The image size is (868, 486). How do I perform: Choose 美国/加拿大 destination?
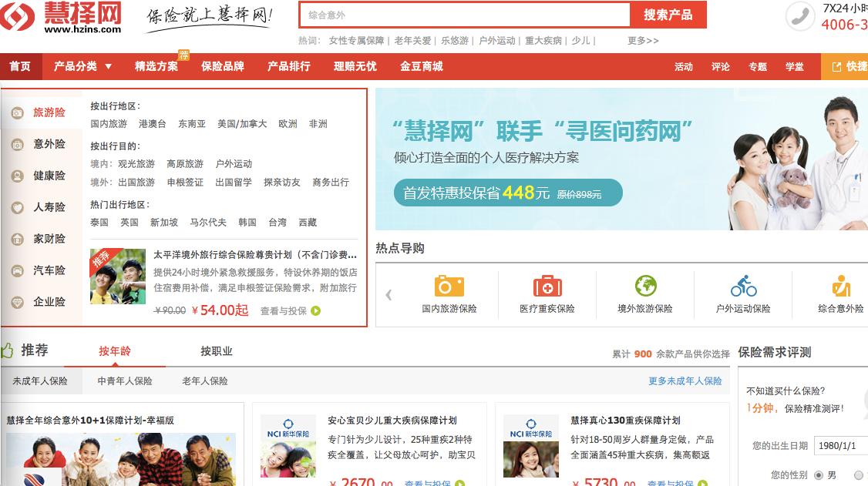(242, 124)
